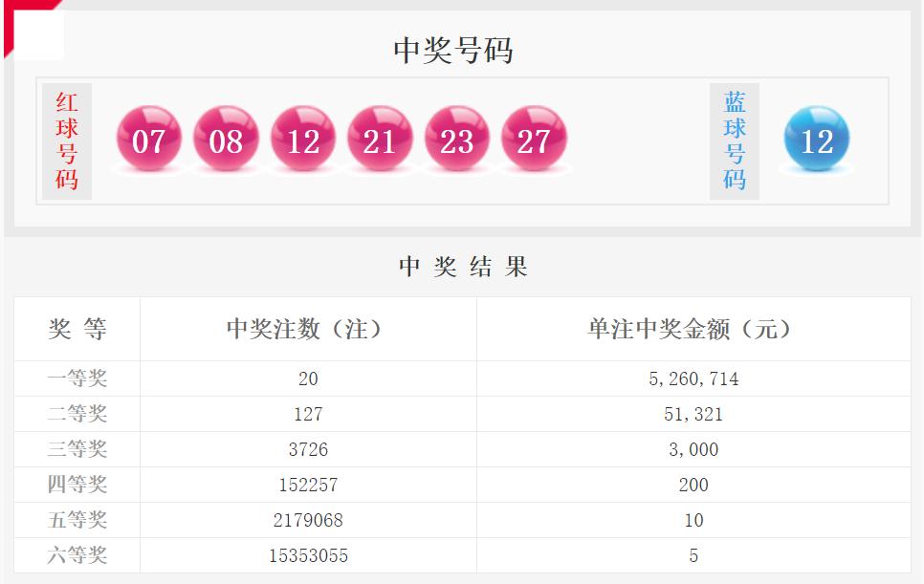
Task: Click the 中奖注数（注） column header
Action: [x=304, y=329]
